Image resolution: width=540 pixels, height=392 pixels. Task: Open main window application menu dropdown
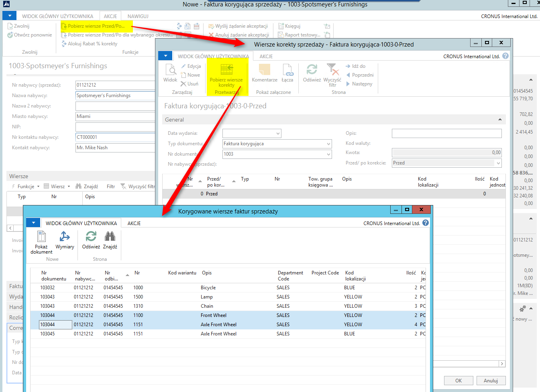pos(10,16)
